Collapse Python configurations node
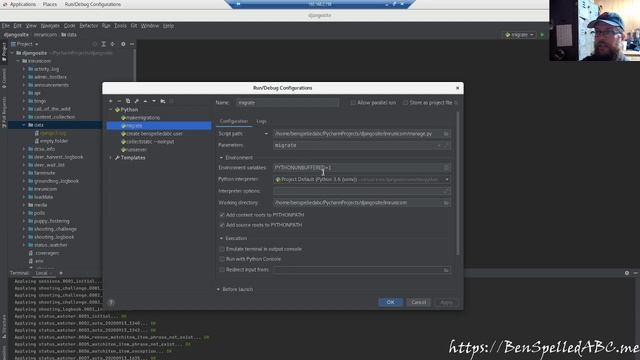640x360 pixels. pyautogui.click(x=111, y=110)
